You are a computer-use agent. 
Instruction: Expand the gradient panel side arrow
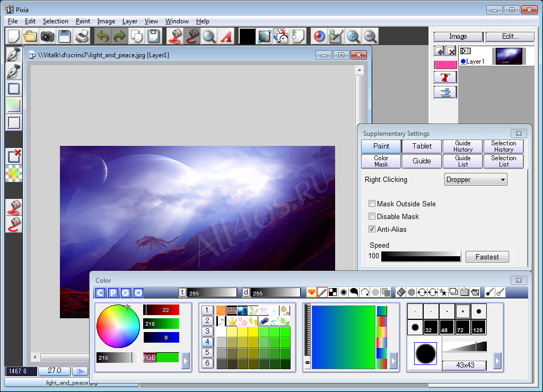pos(393,361)
